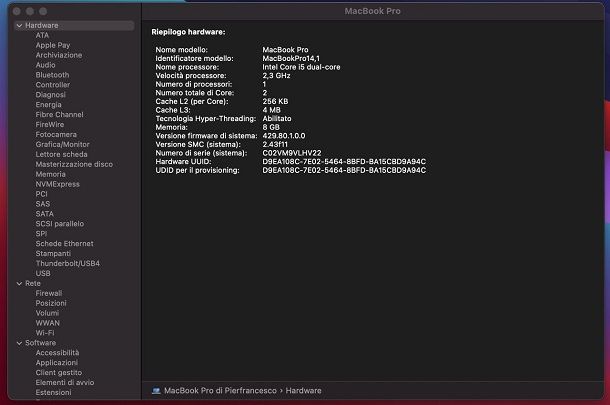Click the MacBook Pro window title

click(372, 11)
